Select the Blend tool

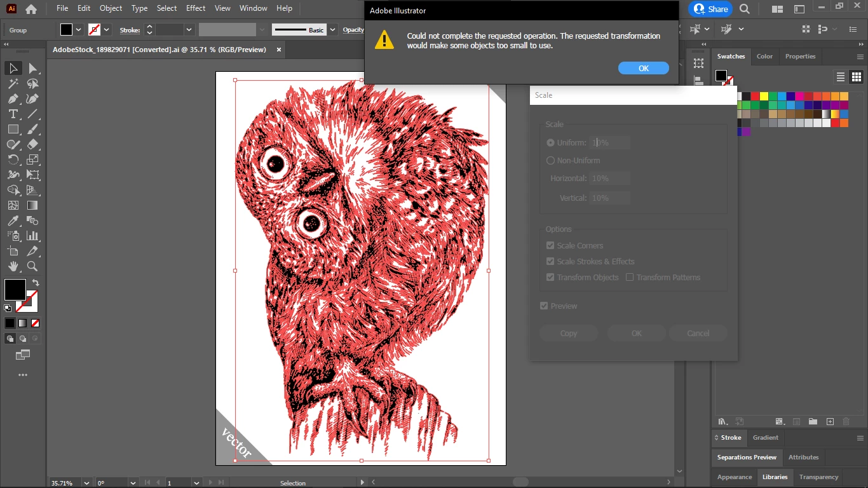(x=32, y=220)
